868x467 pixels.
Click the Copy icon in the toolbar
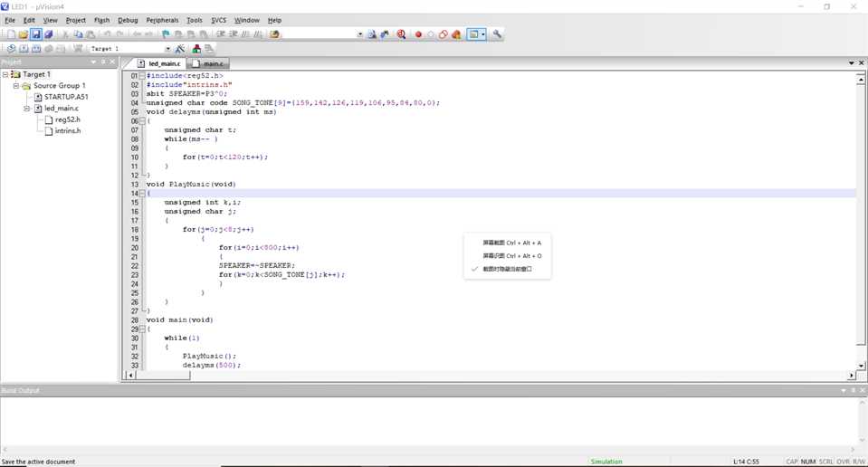pyautogui.click(x=78, y=34)
